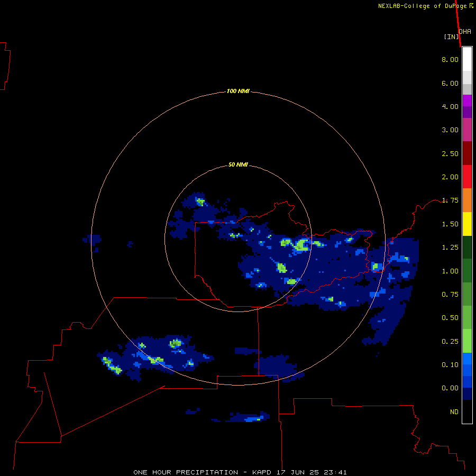Pick the bright red legend swatch
This screenshot has height=476, width=476.
coord(467,177)
